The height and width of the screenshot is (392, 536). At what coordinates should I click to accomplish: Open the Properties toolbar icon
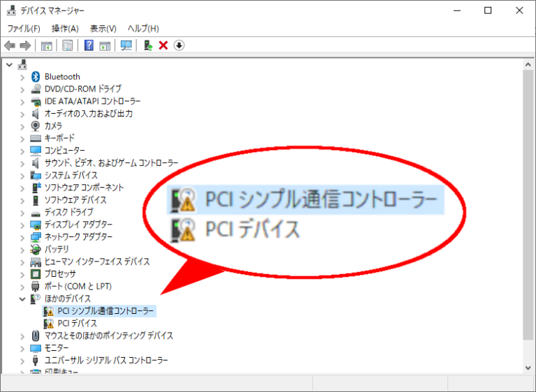point(67,45)
